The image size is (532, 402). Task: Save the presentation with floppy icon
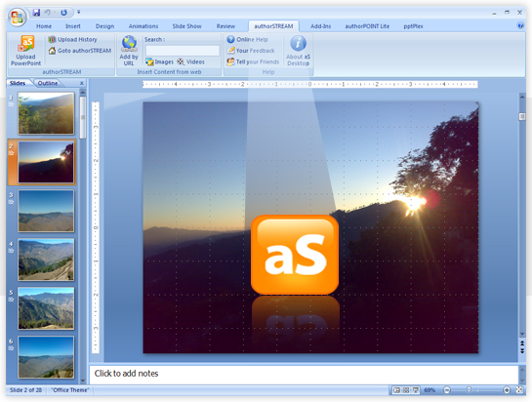[36, 13]
